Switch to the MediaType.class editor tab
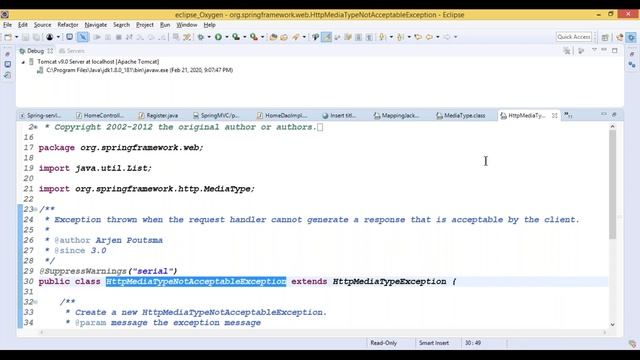The image size is (640, 360). [460, 116]
